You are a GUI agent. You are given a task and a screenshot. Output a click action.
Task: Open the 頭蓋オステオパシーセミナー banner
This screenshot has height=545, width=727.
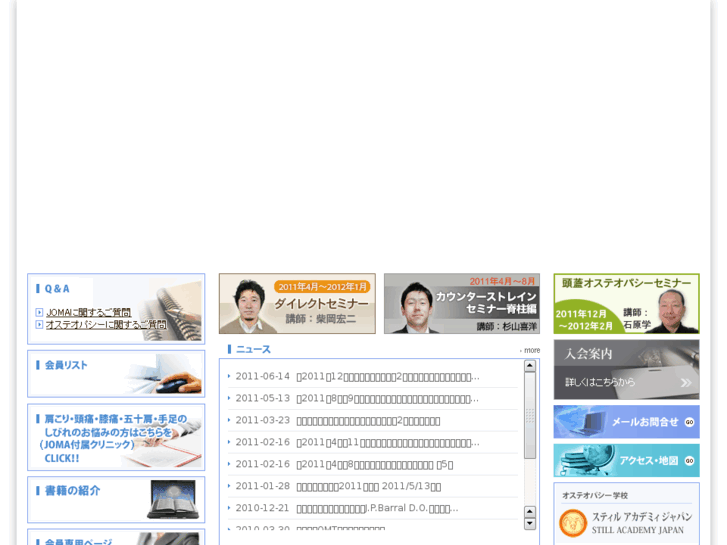626,303
